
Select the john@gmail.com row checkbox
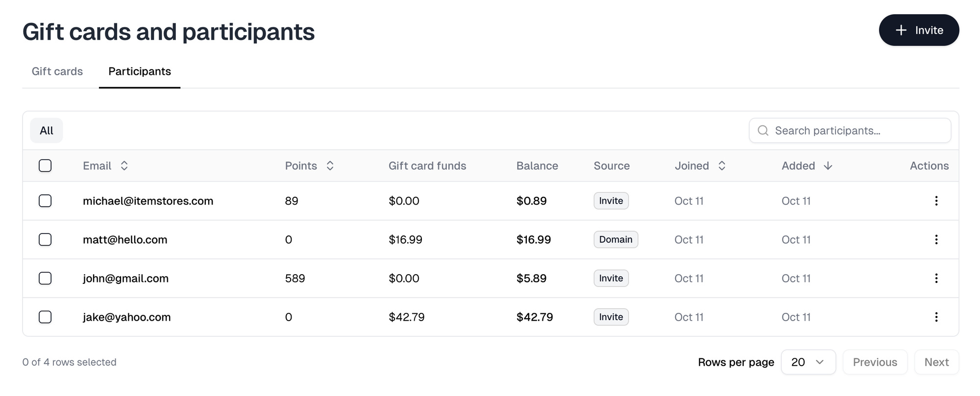(45, 278)
